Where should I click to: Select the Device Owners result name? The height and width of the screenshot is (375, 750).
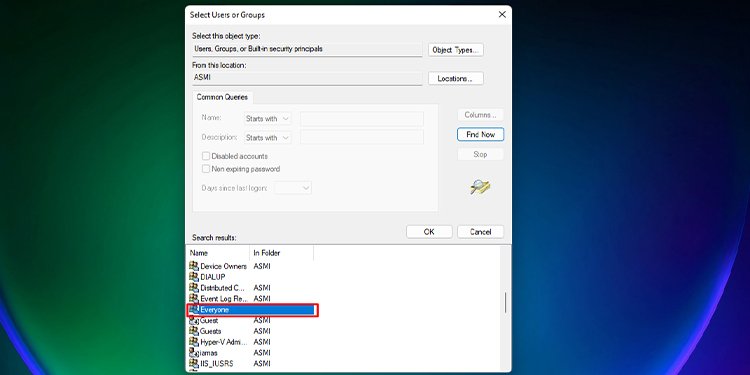coord(223,266)
